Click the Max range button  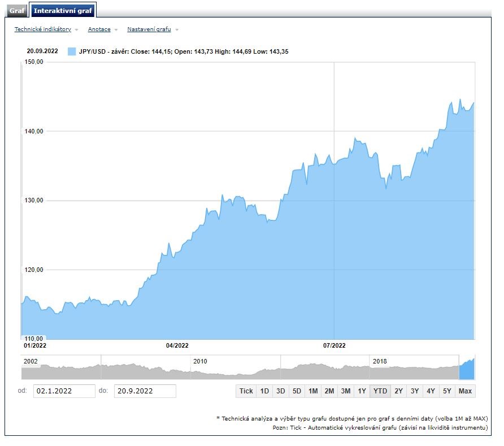coord(466,391)
